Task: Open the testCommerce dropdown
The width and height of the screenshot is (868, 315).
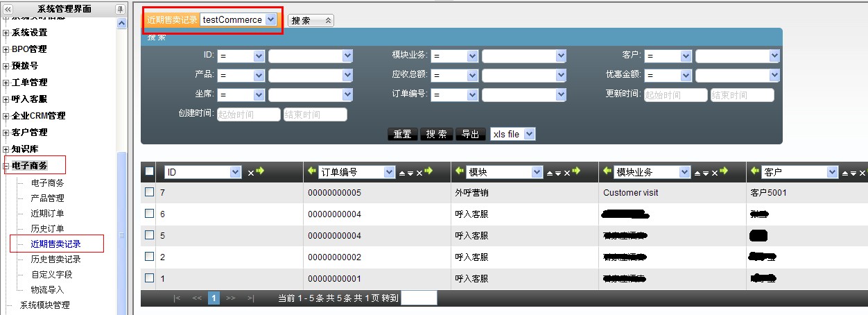Action: pyautogui.click(x=270, y=20)
